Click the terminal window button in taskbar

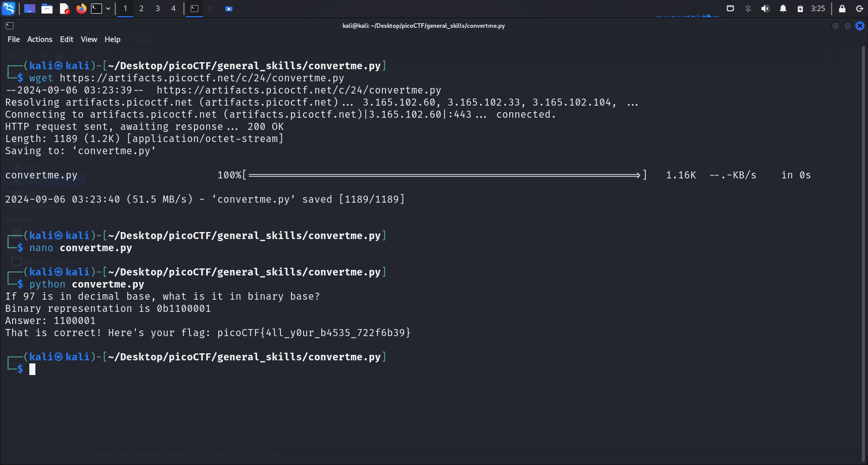click(x=195, y=9)
